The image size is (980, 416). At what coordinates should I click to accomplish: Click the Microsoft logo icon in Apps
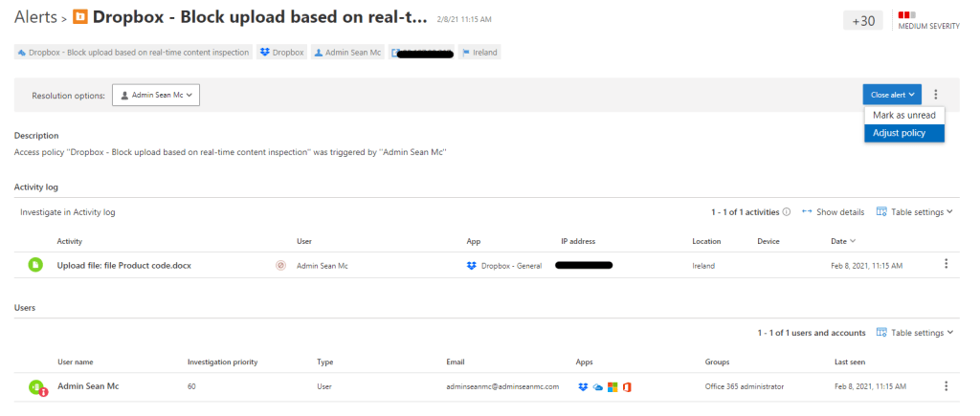click(612, 386)
